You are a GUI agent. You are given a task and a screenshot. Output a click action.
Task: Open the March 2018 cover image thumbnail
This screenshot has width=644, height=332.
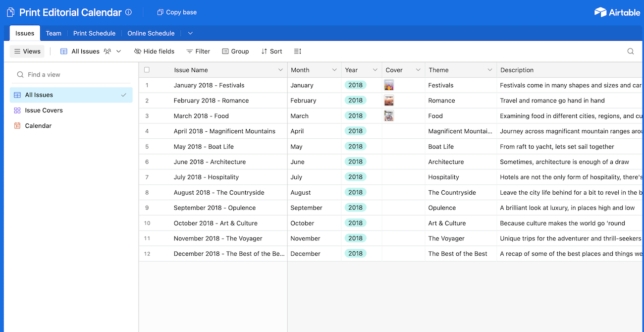389,115
